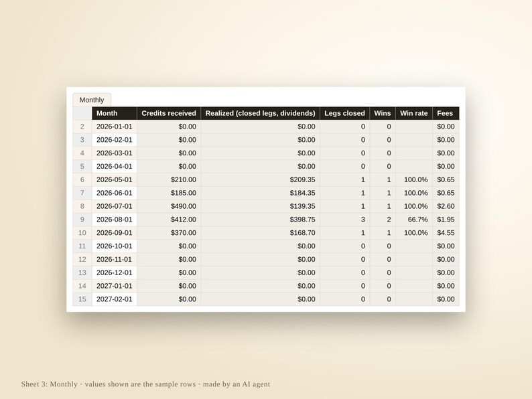Select the $184.35 realized cell
Image resolution: width=532 pixels, height=399 pixels.
pos(260,193)
